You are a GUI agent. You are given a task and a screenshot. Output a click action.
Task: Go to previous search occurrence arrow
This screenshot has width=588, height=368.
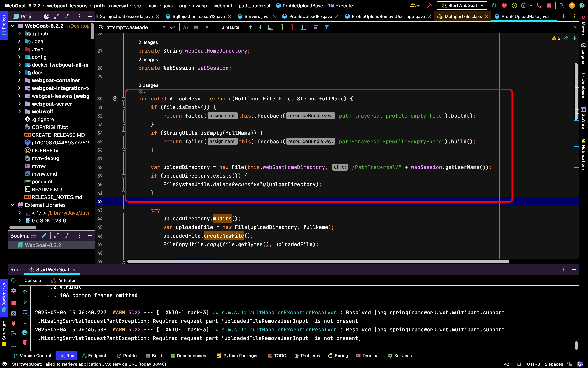point(250,27)
